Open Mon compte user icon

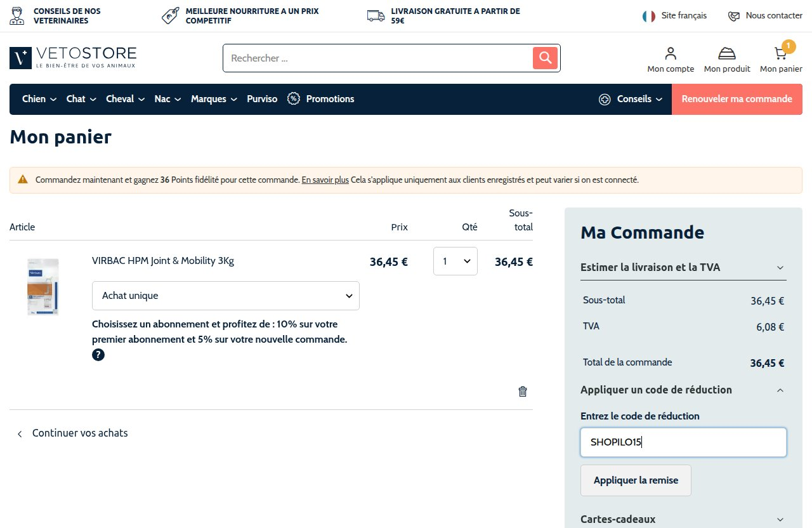[x=671, y=53]
